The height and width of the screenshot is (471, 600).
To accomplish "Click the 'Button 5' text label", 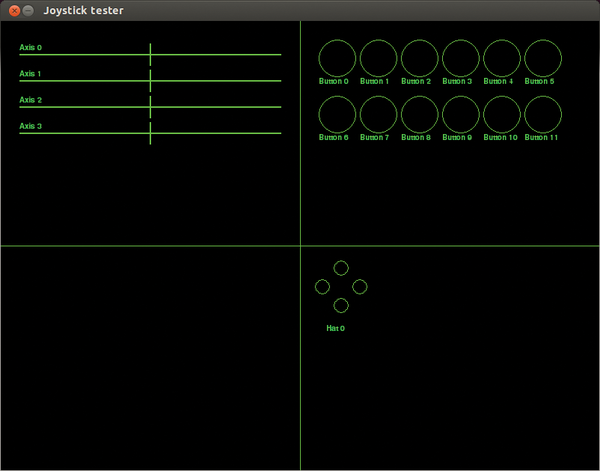I will tap(539, 81).
